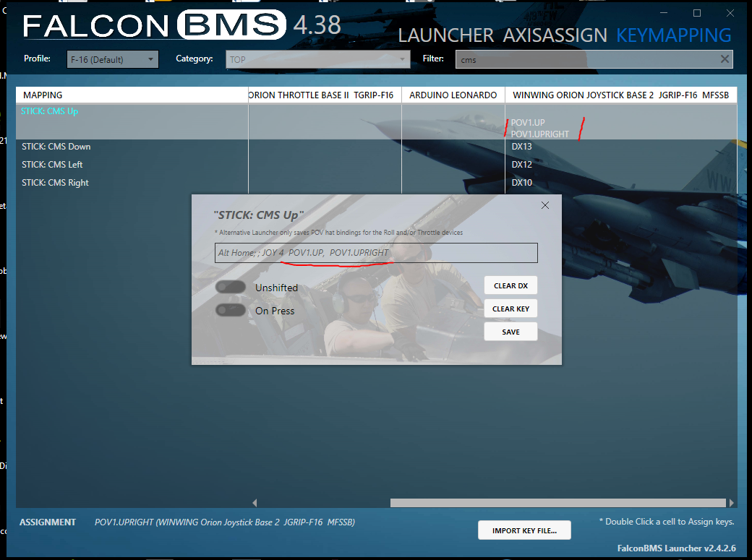Screen dimensions: 752x560
Task: Open the Profile dropdown F-16 (Default)
Action: pyautogui.click(x=112, y=59)
